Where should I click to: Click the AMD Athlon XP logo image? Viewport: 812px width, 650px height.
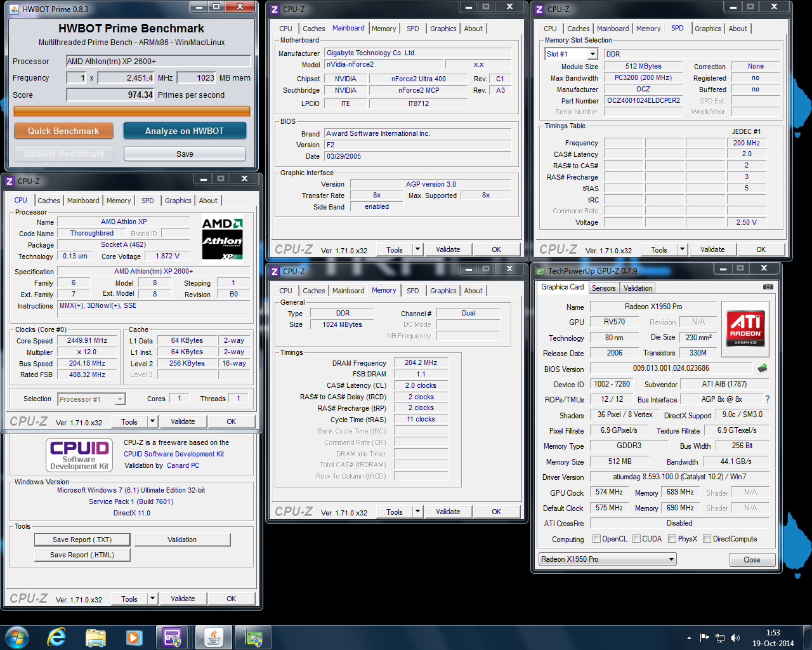pyautogui.click(x=222, y=238)
